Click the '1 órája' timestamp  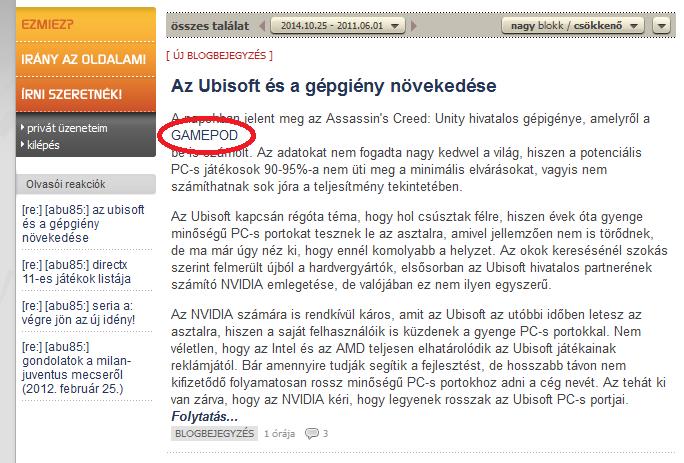(280, 434)
